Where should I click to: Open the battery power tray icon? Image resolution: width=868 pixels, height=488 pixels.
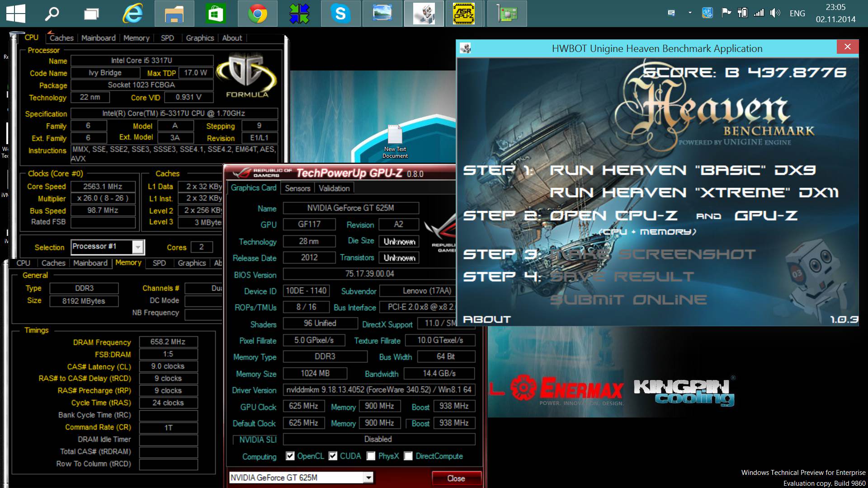[742, 13]
